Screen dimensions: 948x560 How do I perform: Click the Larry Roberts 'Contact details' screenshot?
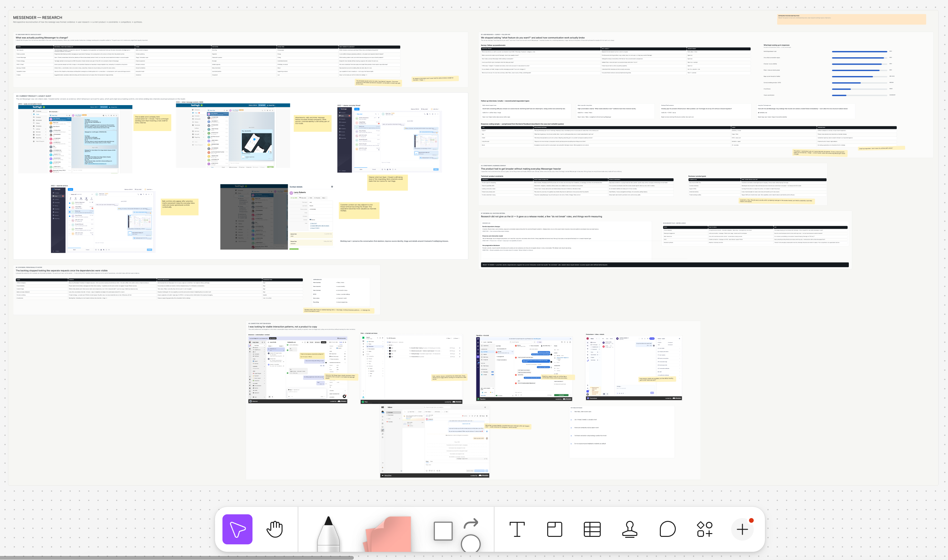click(277, 217)
